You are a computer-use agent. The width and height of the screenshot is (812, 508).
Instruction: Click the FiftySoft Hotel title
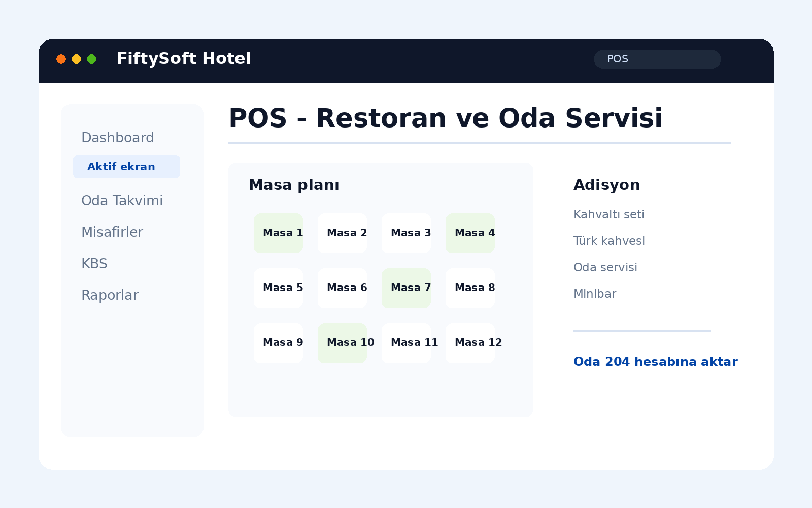[x=184, y=58]
